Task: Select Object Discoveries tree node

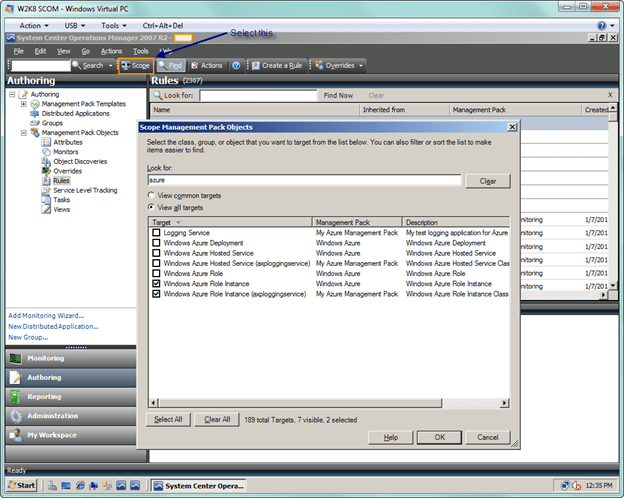Action: (80, 161)
